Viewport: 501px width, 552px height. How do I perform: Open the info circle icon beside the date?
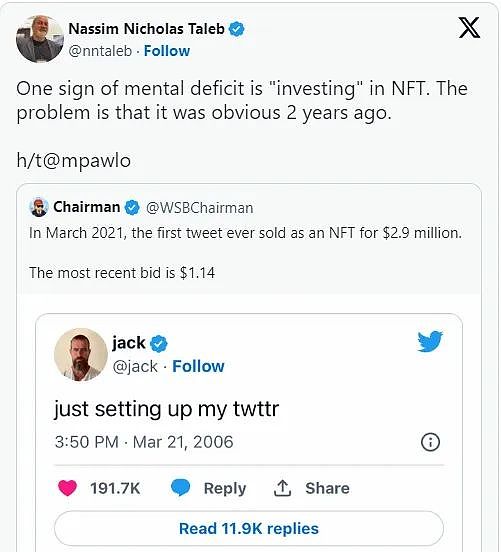pos(430,442)
